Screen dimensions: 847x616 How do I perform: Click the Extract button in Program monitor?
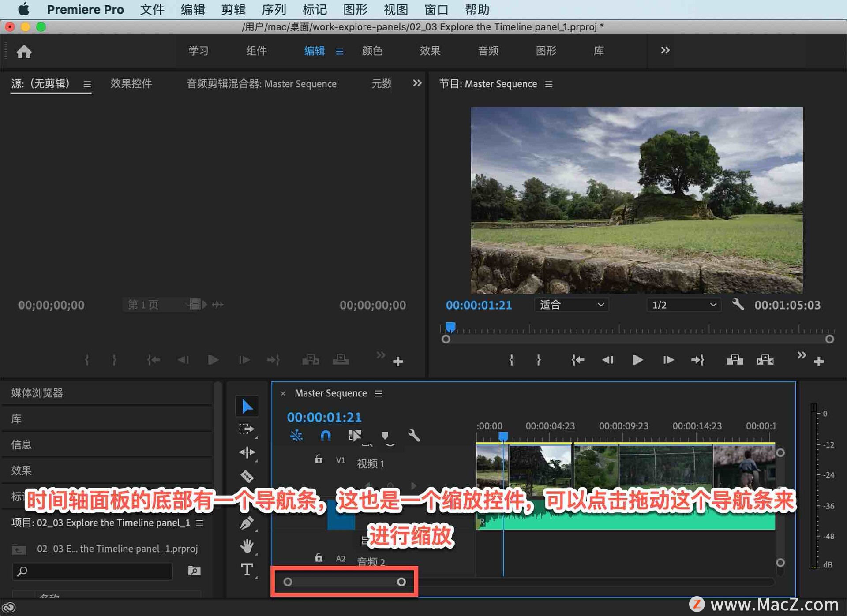tap(765, 360)
